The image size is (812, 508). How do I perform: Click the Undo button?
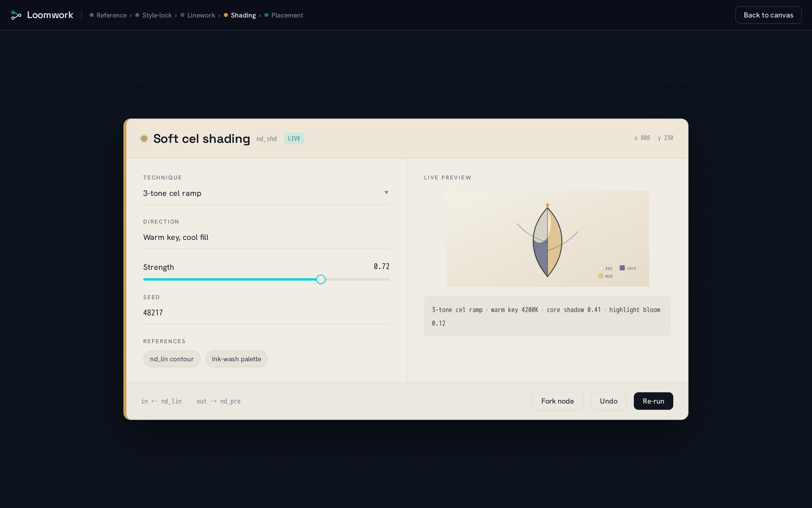pyautogui.click(x=608, y=401)
